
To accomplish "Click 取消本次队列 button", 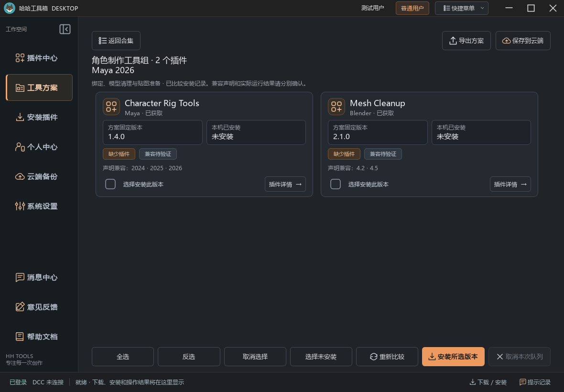I will (520, 357).
